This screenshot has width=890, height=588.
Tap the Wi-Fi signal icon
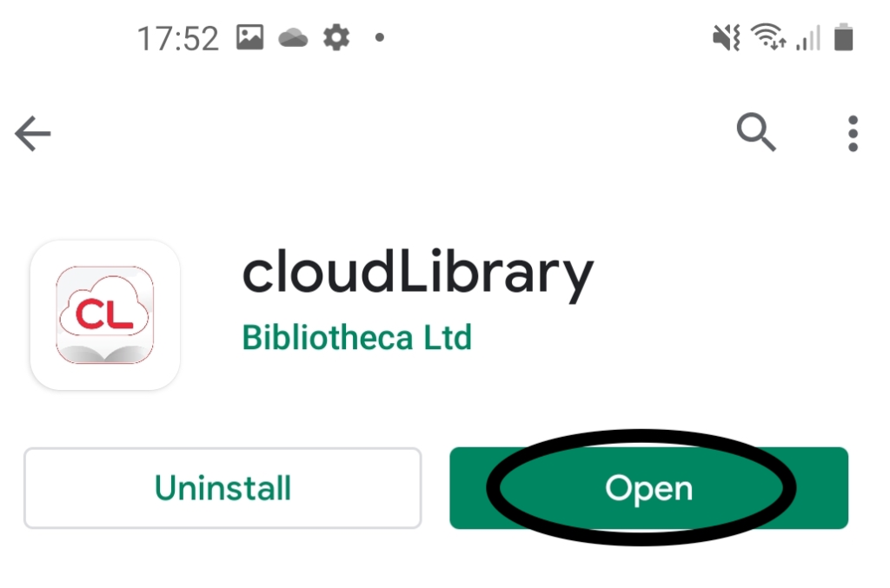(x=768, y=36)
